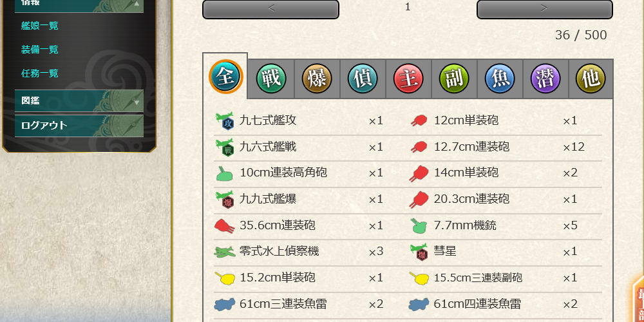
Task: Select the 12.7cm連装砲 equipment row
Action: click(505, 147)
